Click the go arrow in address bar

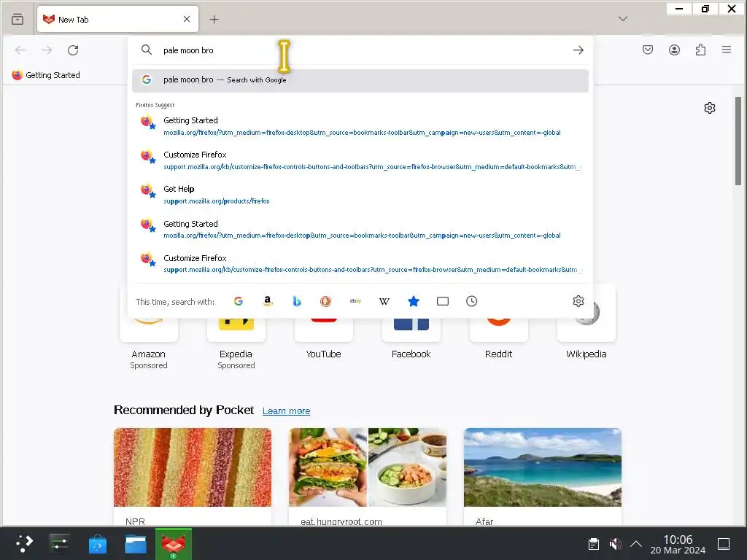pyautogui.click(x=578, y=50)
